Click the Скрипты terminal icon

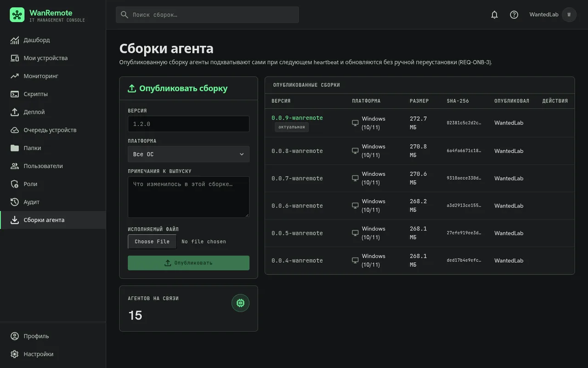coord(15,94)
